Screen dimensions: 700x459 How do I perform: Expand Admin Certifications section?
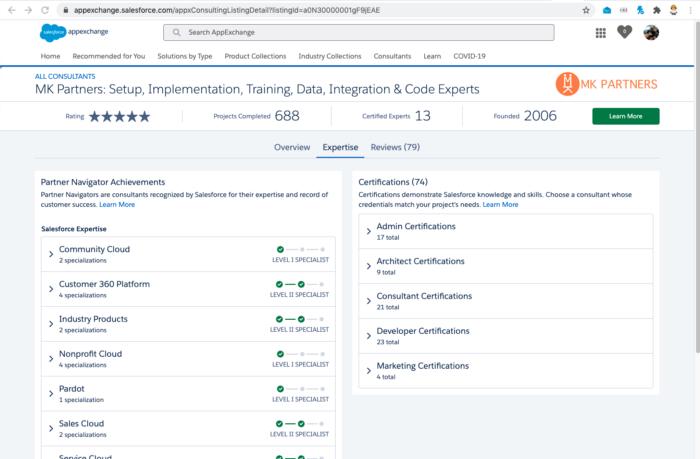pos(369,232)
